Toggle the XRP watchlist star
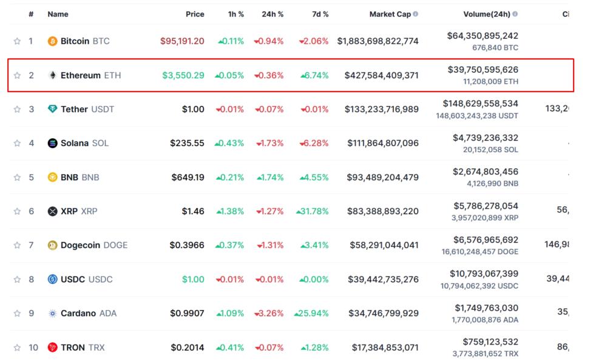593x364 pixels. tap(17, 211)
